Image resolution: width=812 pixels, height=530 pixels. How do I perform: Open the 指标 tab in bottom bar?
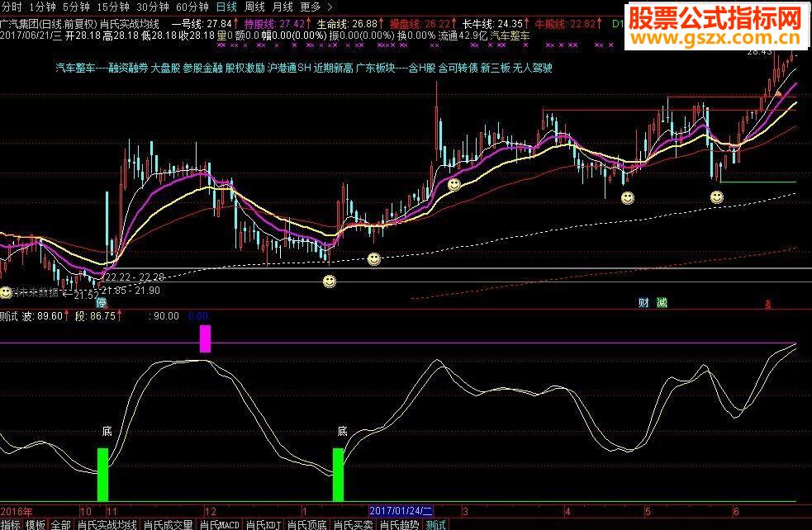11,524
